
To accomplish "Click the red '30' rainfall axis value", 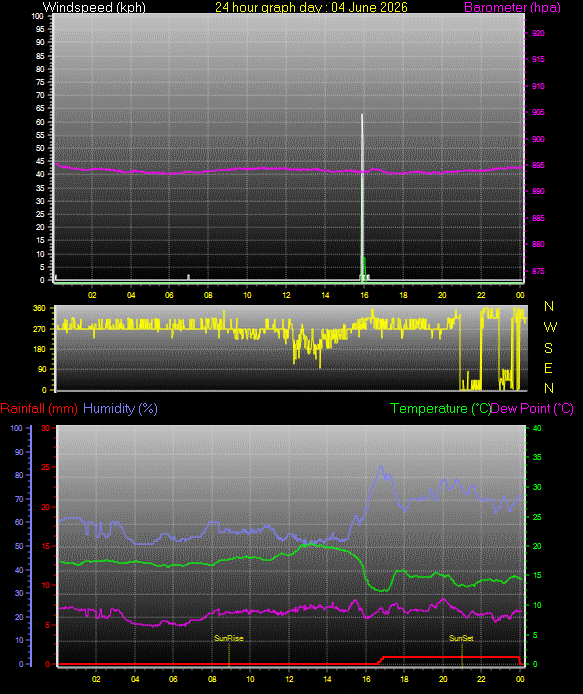I will pyautogui.click(x=46, y=428).
